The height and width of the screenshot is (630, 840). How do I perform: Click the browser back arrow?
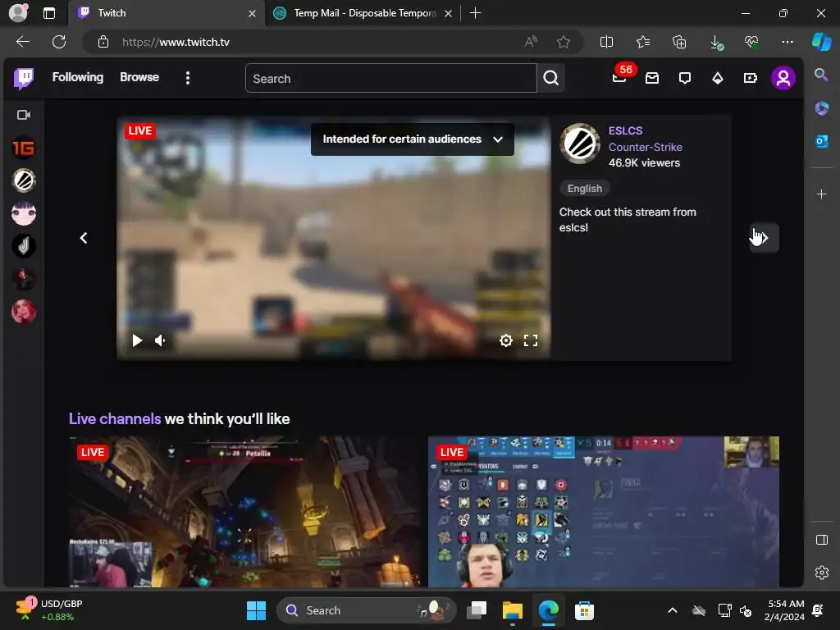pos(23,42)
